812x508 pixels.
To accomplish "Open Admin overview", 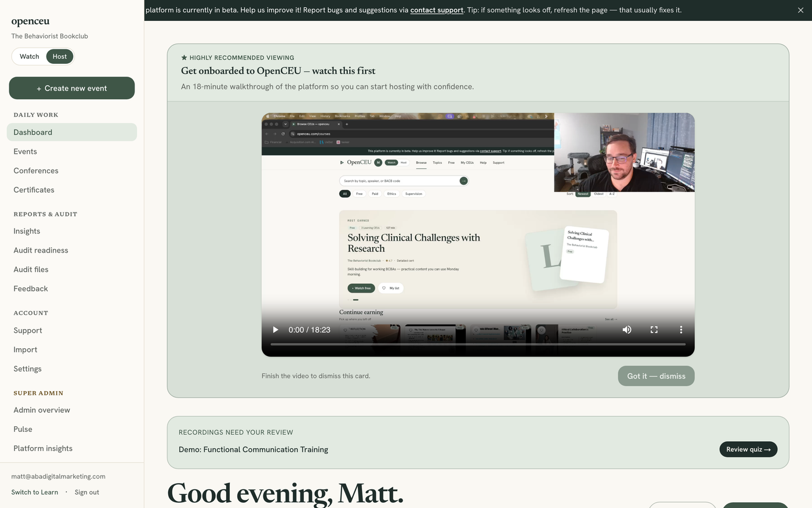I will [x=72, y=410].
